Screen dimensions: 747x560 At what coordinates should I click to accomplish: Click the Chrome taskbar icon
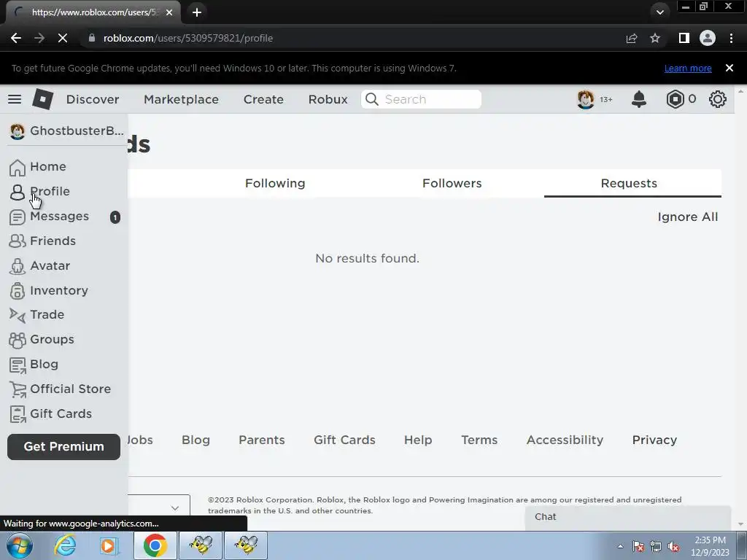[155, 545]
